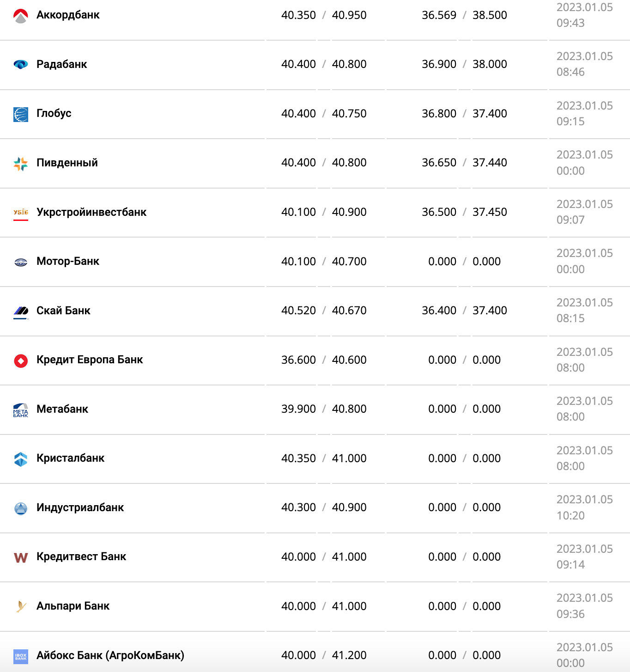This screenshot has width=630, height=672.
Task: Click the Кредит Европа Банк red logo
Action: tap(21, 360)
